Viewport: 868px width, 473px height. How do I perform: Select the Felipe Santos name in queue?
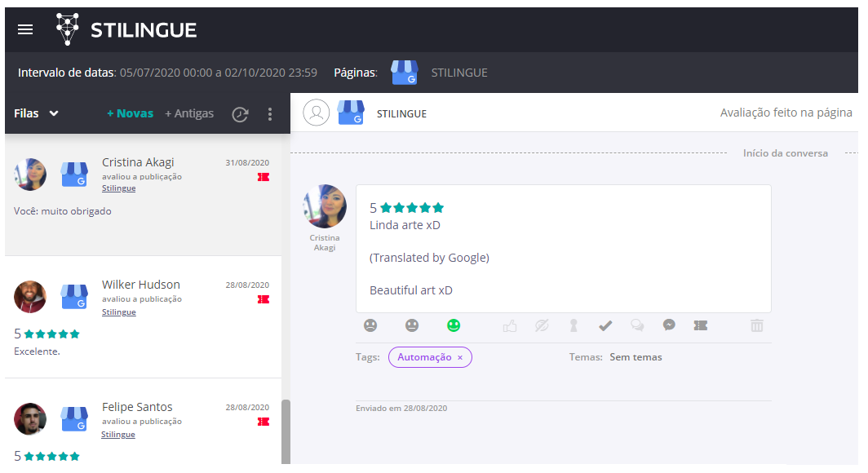coord(137,407)
